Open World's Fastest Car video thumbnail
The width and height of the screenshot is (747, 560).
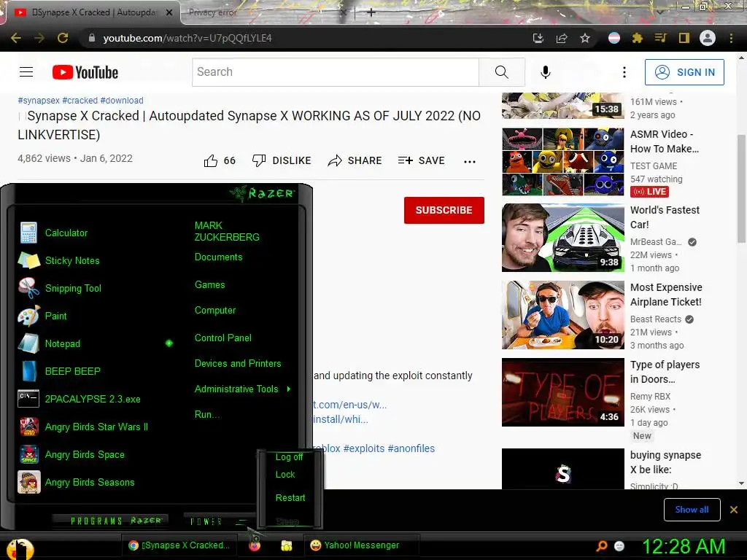562,238
